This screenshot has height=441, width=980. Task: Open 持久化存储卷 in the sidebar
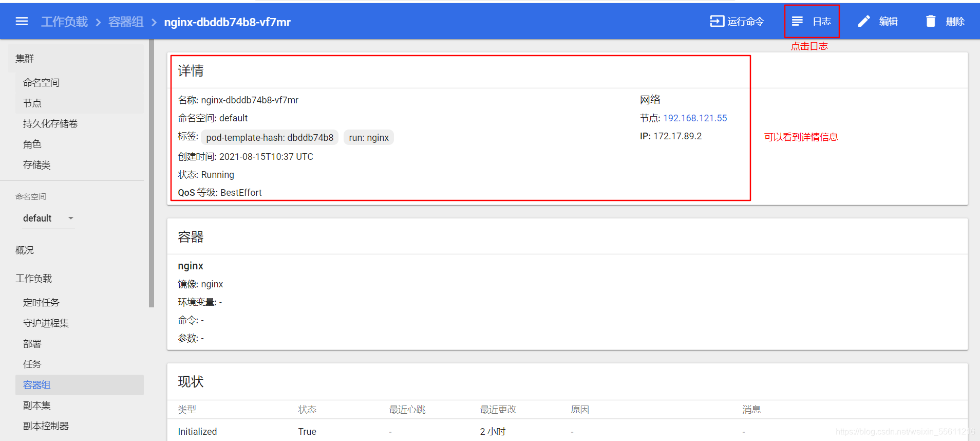coord(50,124)
